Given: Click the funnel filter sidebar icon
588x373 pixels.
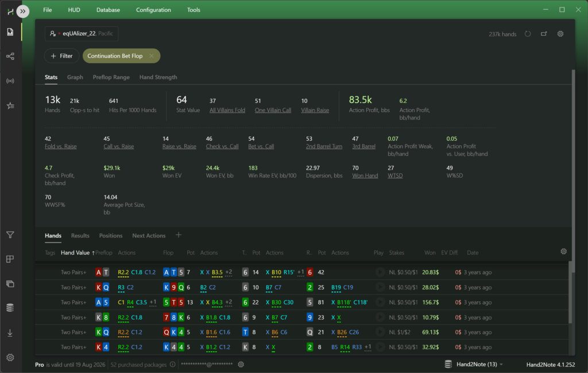Looking at the screenshot, I should click(x=10, y=235).
